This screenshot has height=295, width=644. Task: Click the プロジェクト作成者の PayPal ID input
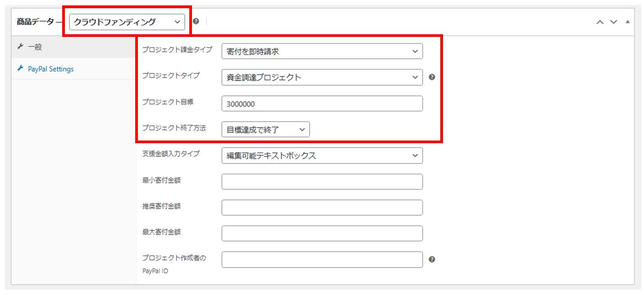(x=322, y=259)
